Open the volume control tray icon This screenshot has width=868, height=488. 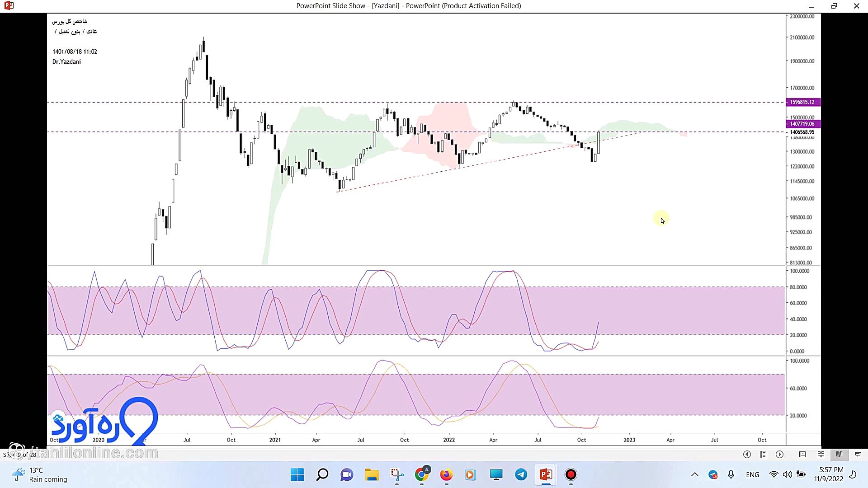pos(787,474)
